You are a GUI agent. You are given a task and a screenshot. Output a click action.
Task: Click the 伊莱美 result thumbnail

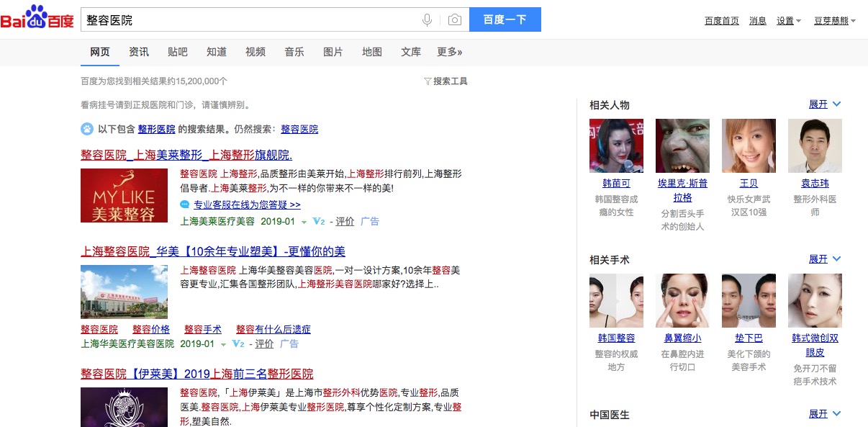(124, 407)
